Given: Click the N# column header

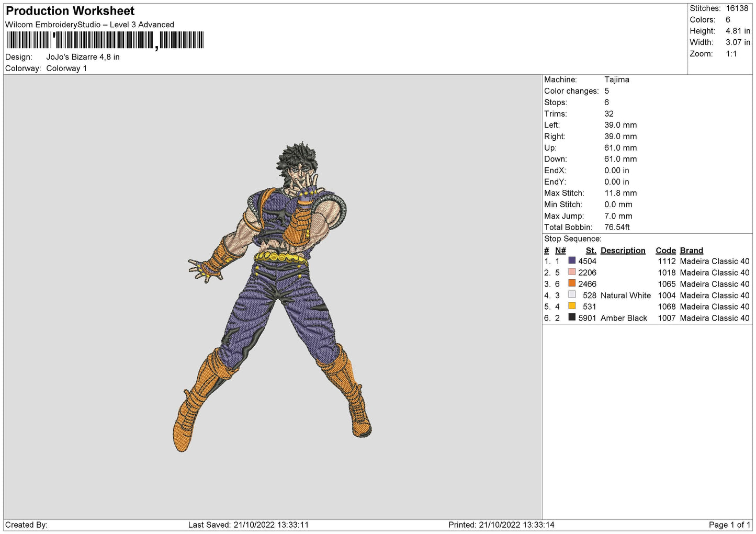Looking at the screenshot, I should (x=560, y=251).
